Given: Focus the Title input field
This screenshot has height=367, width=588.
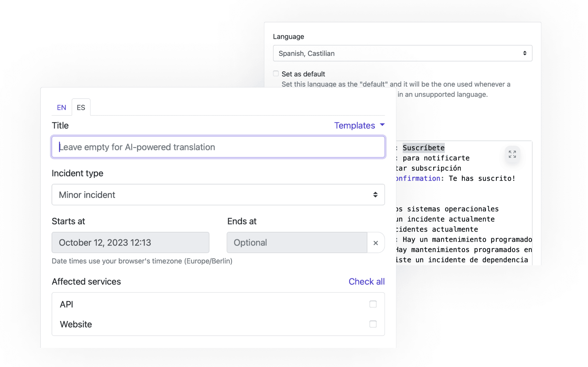Looking at the screenshot, I should [x=218, y=147].
